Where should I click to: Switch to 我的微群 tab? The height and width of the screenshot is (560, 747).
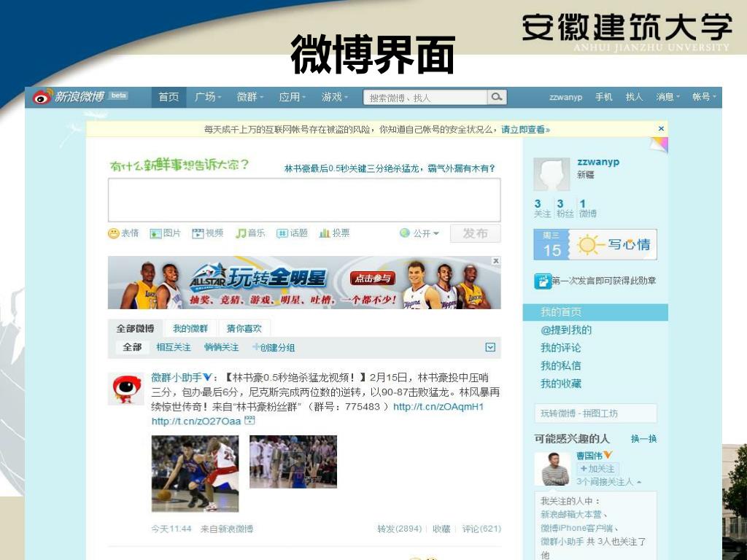point(190,329)
